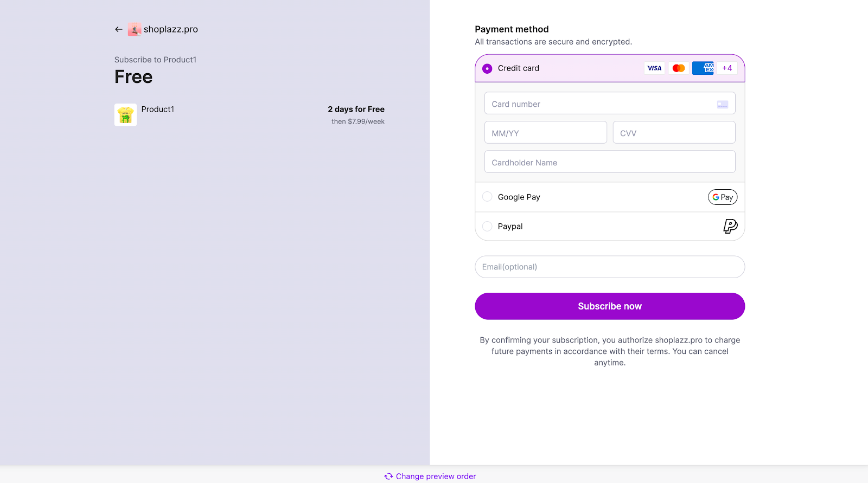Click the shoplazz.pro store logo
868x483 pixels.
[x=135, y=29]
